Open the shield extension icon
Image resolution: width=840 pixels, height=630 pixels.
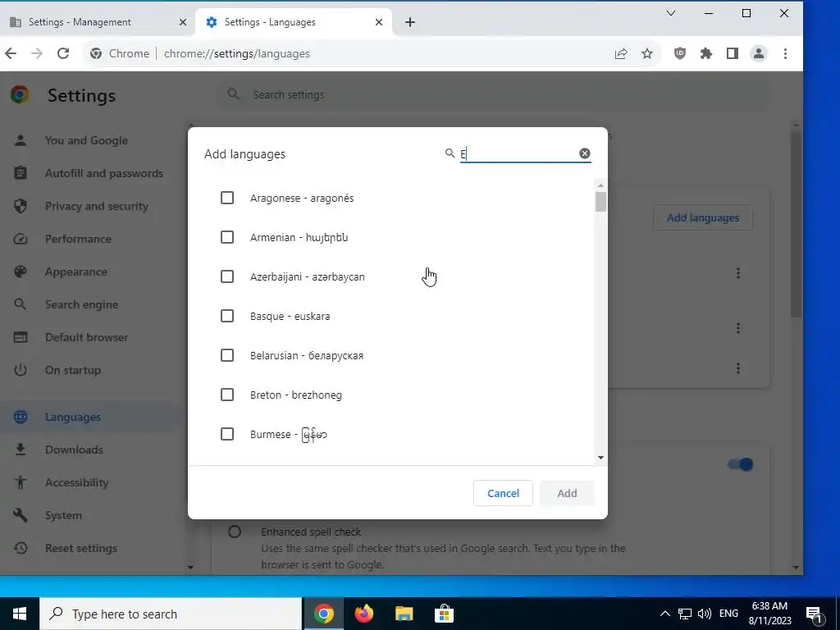(680, 53)
